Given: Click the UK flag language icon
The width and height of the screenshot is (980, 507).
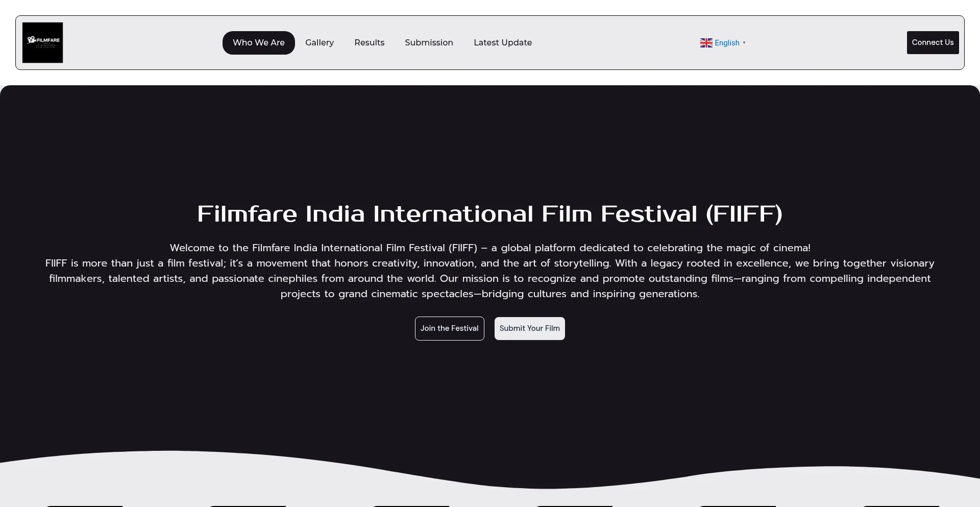Looking at the screenshot, I should pos(706,43).
